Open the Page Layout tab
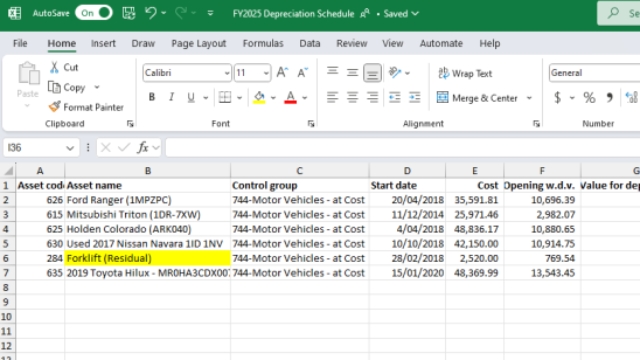Image resolution: width=640 pixels, height=360 pixels. [x=199, y=43]
